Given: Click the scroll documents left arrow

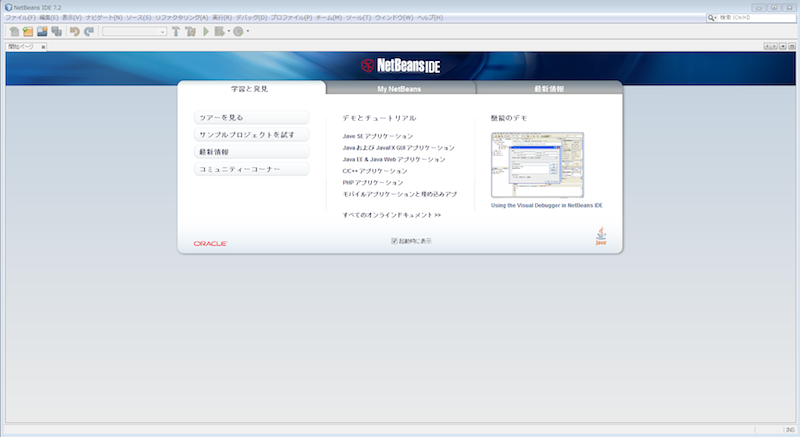Looking at the screenshot, I should pos(767,46).
